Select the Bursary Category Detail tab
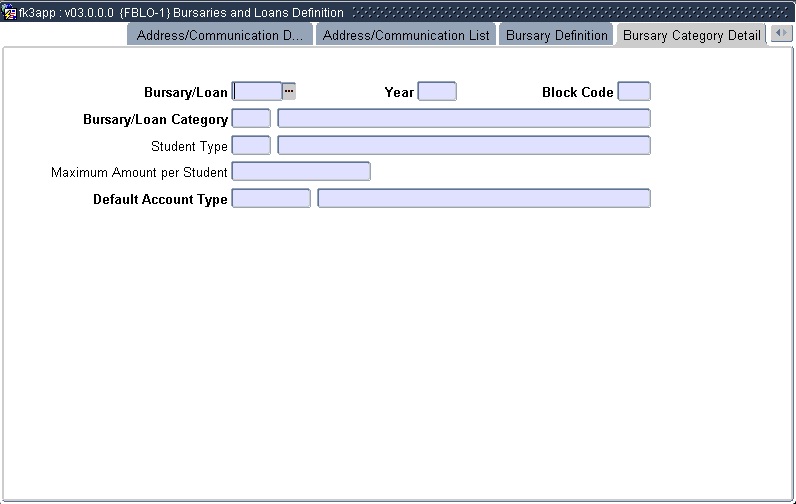The height and width of the screenshot is (504, 796). 691,35
